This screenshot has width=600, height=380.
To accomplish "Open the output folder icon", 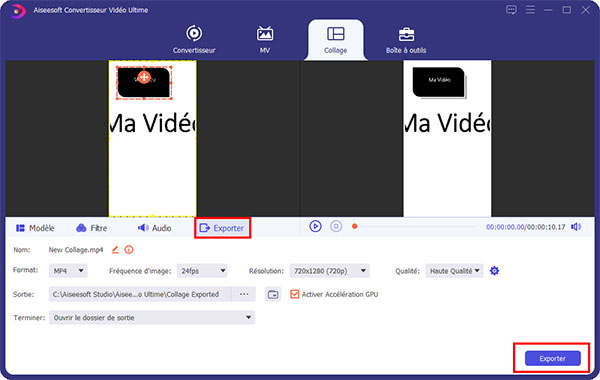I will pos(273,294).
